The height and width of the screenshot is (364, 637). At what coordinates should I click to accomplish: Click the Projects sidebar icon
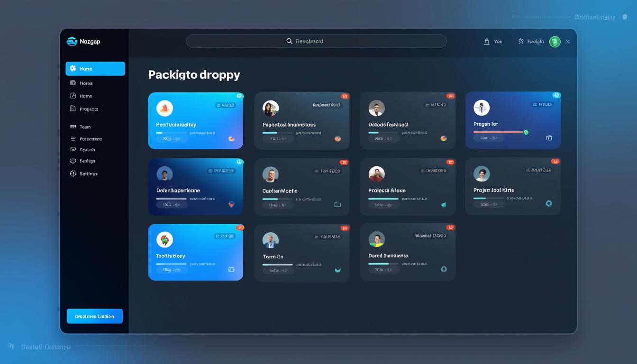coord(73,109)
